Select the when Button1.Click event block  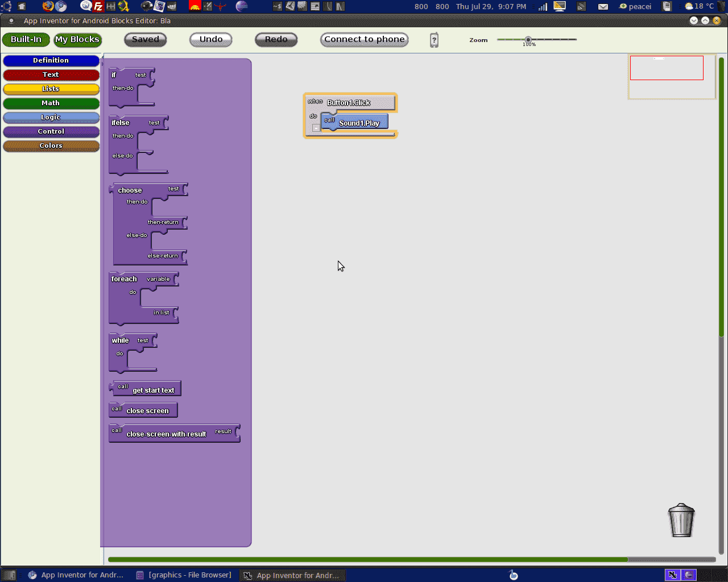pos(350,102)
